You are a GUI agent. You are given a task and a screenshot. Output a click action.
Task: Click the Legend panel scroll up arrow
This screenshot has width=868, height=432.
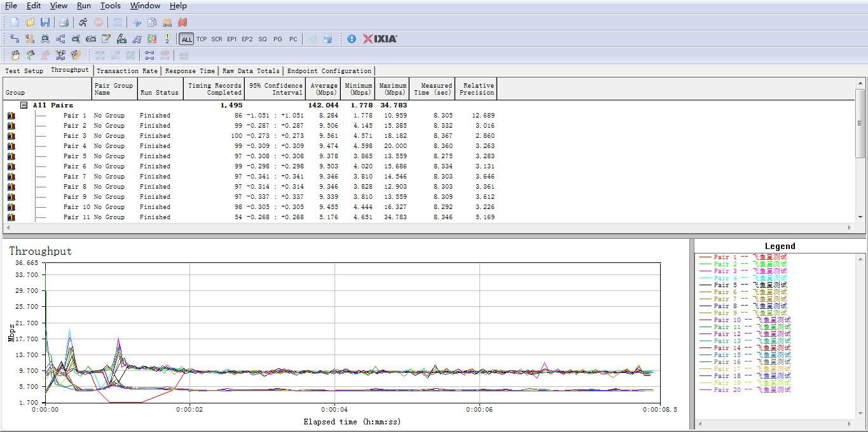tap(860, 259)
